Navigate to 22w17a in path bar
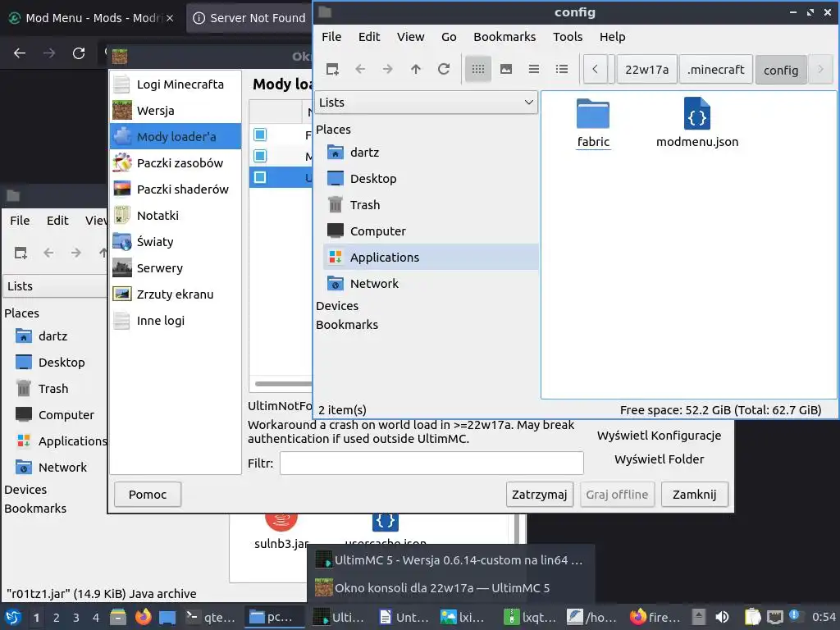 point(646,70)
